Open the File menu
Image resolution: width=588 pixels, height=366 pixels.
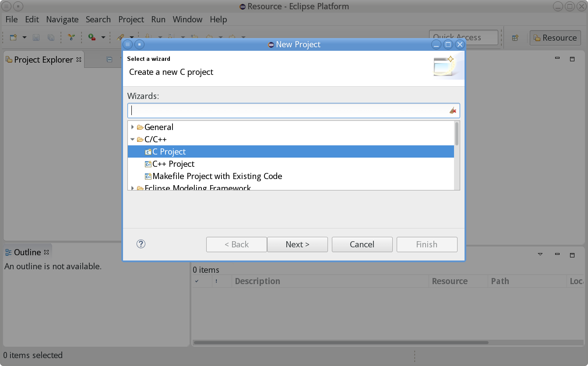[x=11, y=19]
